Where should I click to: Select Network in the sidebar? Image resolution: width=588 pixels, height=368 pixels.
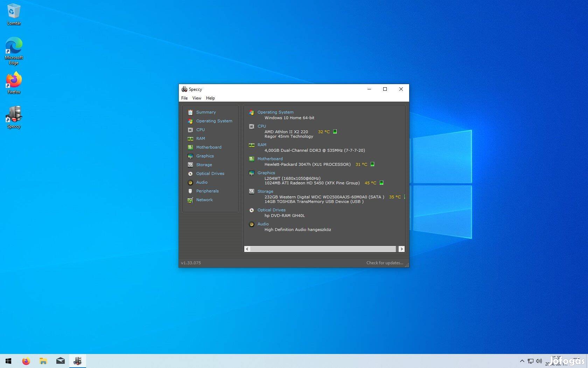(204, 200)
